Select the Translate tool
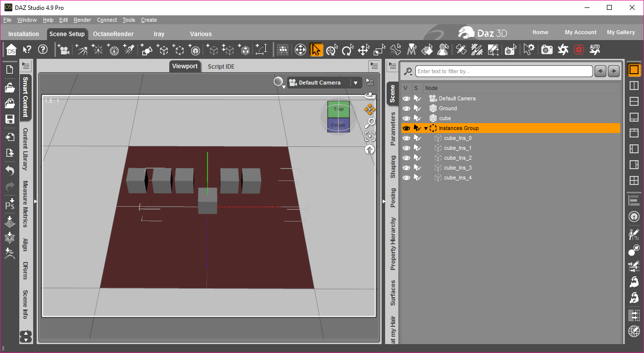The width and height of the screenshot is (644, 353). pyautogui.click(x=363, y=49)
